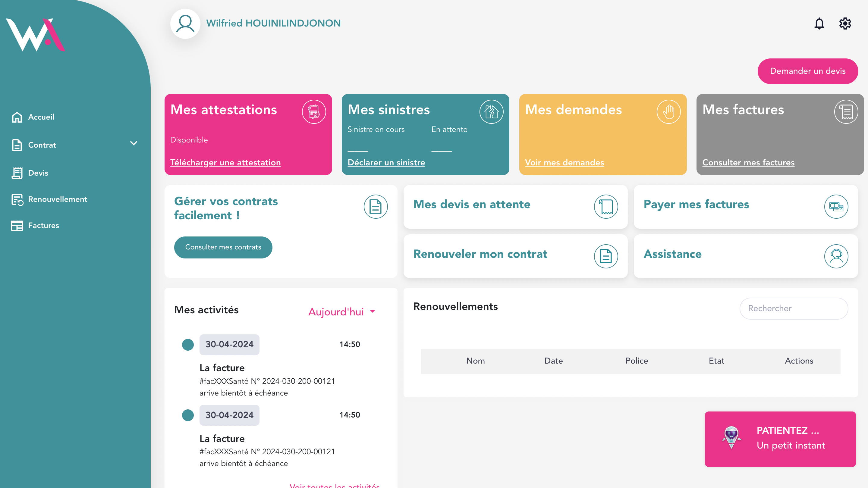This screenshot has width=868, height=488.
Task: Click the Consulter mes contrats button
Action: pyautogui.click(x=223, y=247)
